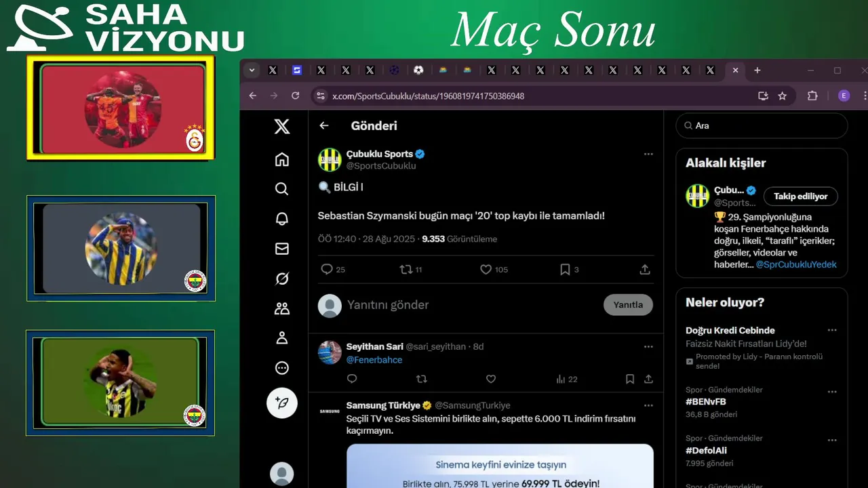Viewport: 868px width, 488px height.
Task: Open Samsung Türkiye account name
Action: [383, 405]
